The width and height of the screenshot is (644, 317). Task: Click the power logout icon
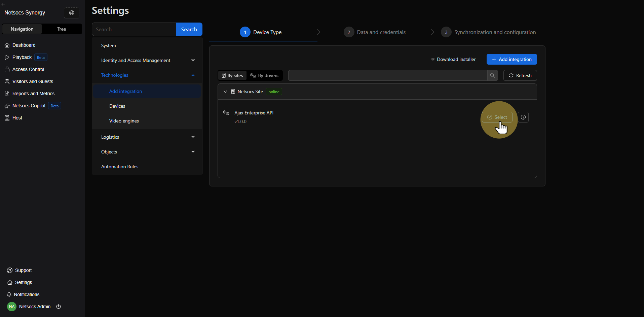pos(59,307)
